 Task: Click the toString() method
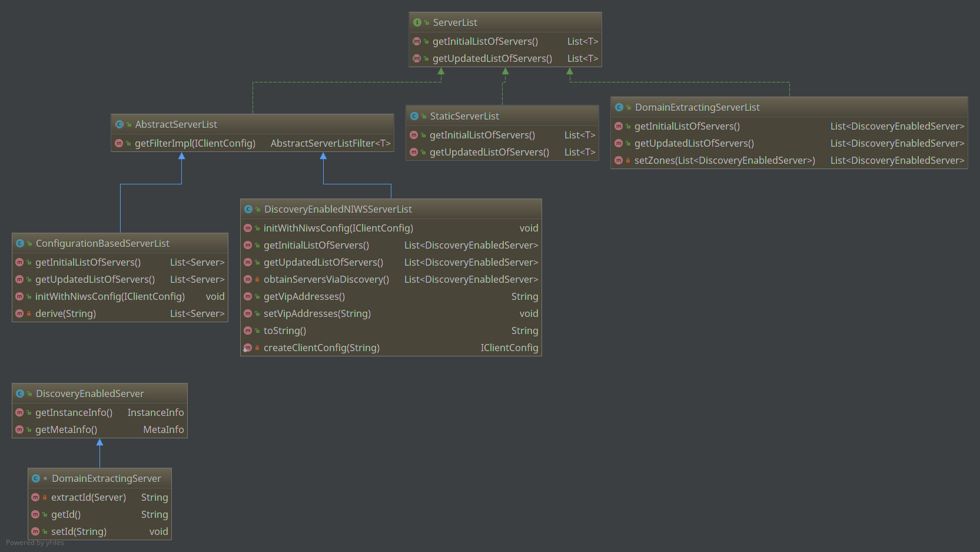pyautogui.click(x=285, y=330)
